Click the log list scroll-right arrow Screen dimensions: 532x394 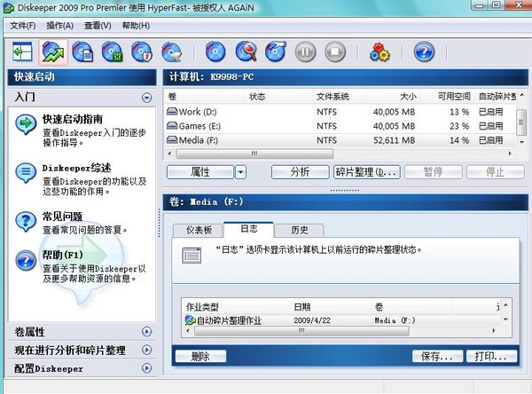[x=494, y=331]
